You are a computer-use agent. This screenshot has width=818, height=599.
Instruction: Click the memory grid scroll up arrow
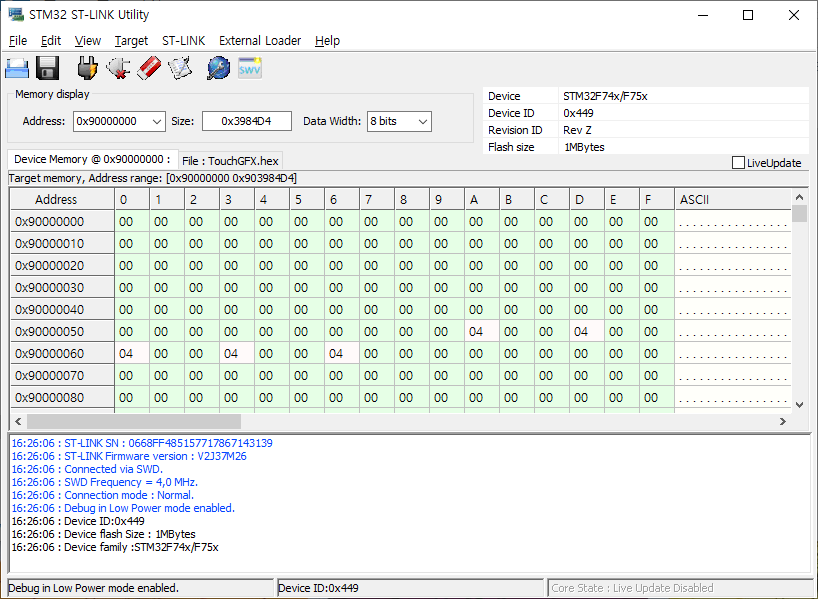[799, 197]
